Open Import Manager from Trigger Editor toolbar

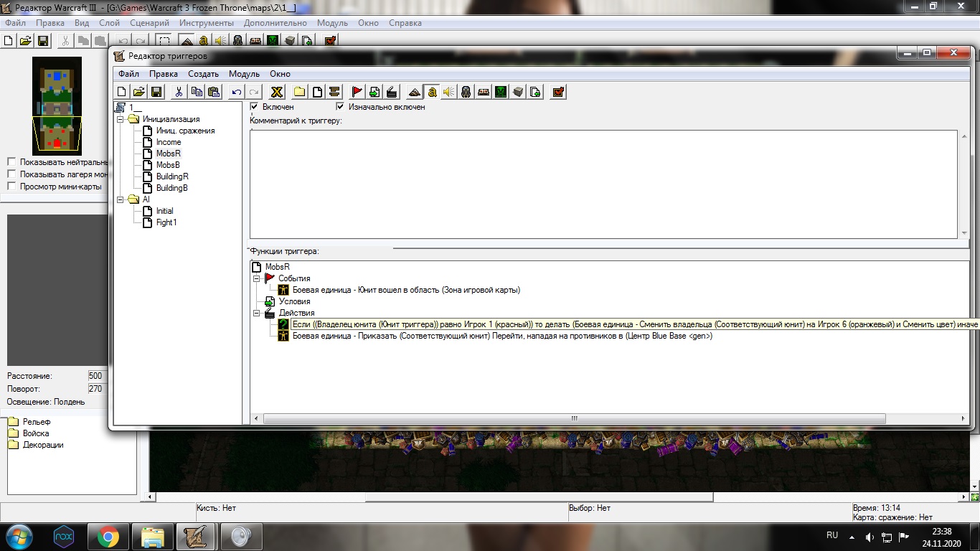tap(535, 92)
